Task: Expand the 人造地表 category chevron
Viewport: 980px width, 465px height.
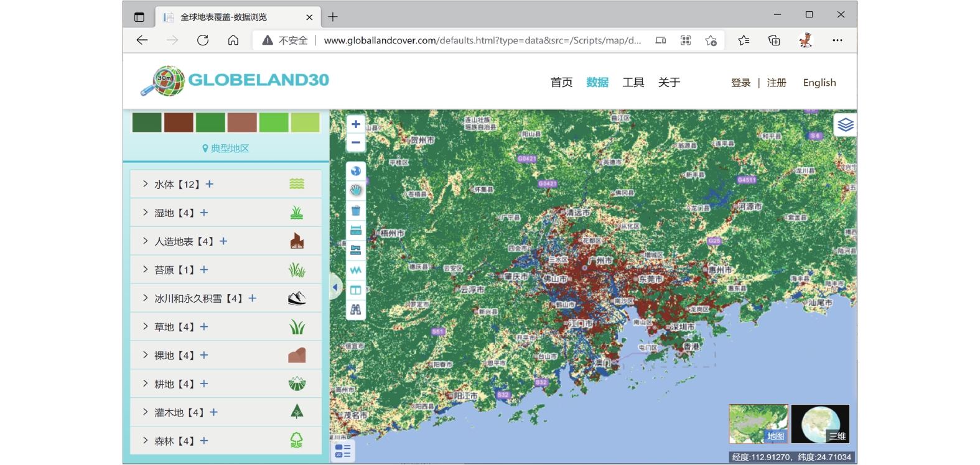Action: tap(145, 241)
